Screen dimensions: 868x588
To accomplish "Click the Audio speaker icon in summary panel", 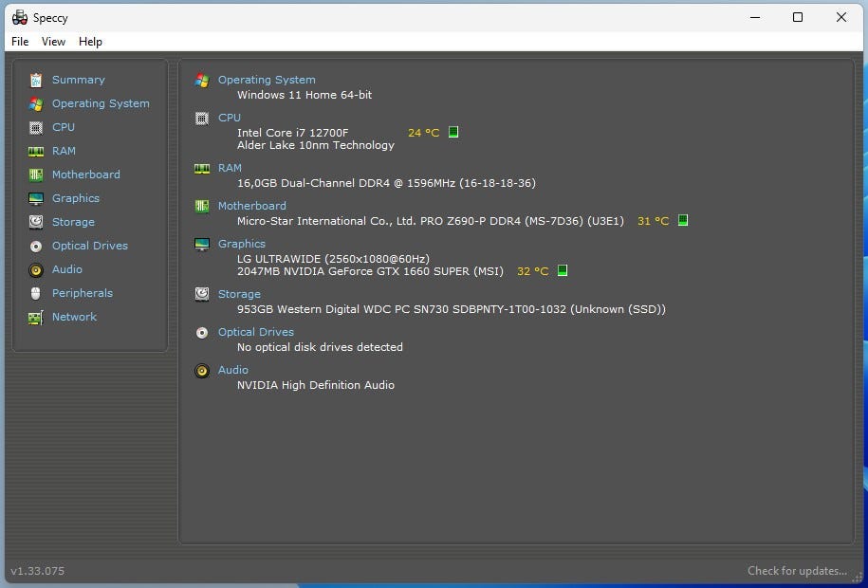I will (x=202, y=371).
